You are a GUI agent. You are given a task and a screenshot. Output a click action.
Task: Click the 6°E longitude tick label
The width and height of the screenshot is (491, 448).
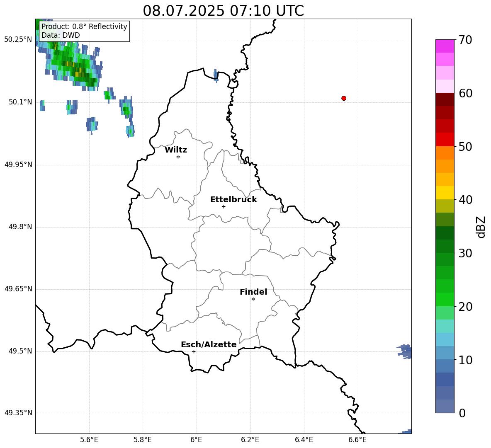click(196, 440)
